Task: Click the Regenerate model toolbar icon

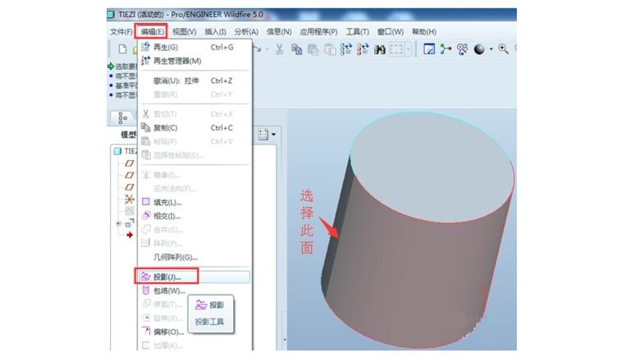Action: tap(346, 49)
